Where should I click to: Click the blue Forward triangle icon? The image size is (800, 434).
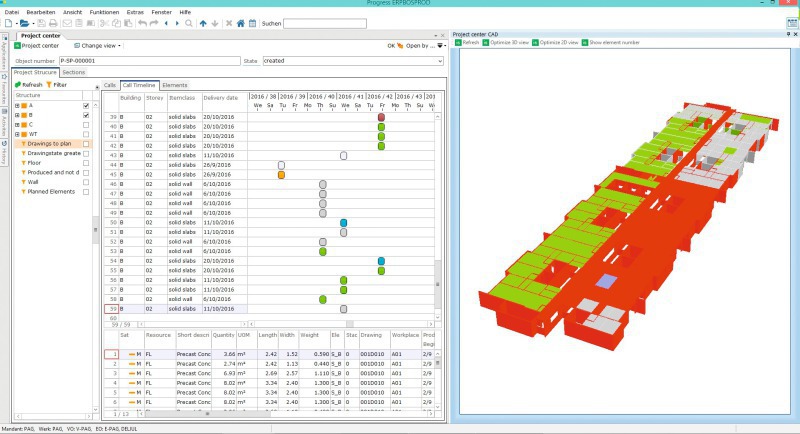177,23
